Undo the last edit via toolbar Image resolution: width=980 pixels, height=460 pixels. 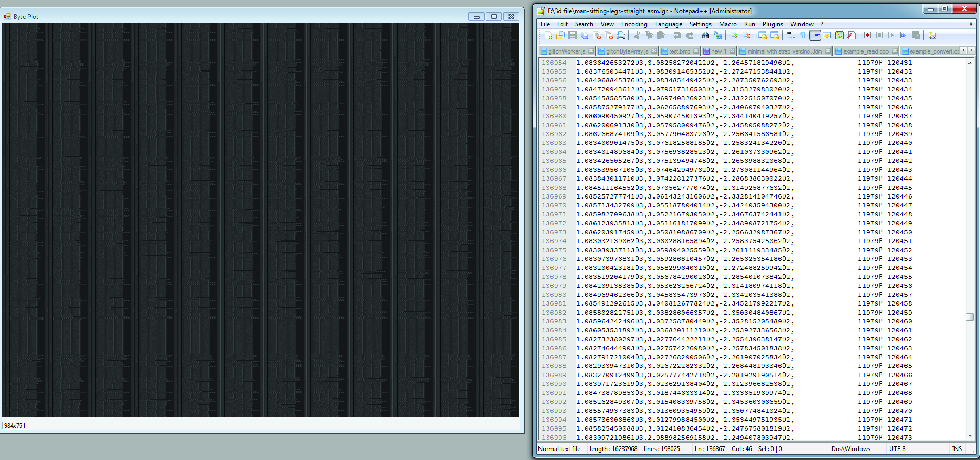677,35
